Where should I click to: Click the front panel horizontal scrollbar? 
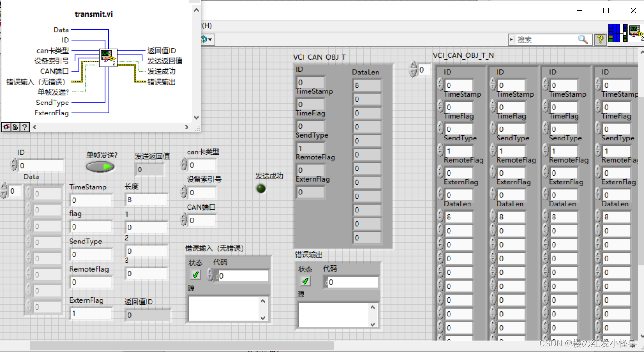pos(182,346)
